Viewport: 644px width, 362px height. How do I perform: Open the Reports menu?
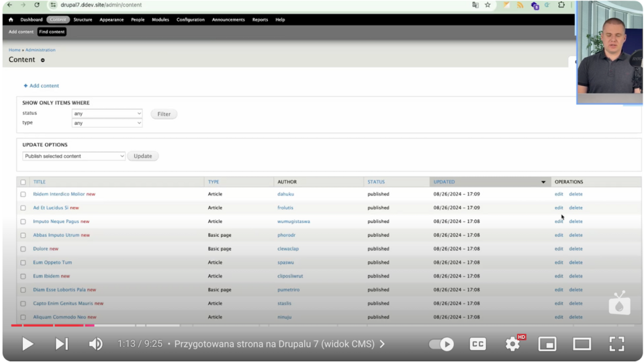tap(260, 19)
